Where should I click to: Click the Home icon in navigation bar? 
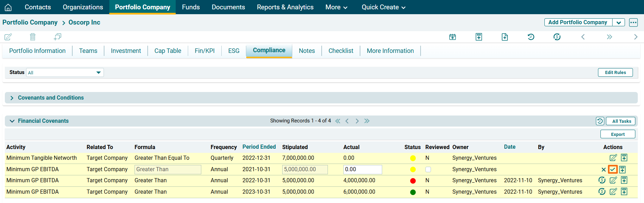click(x=8, y=7)
